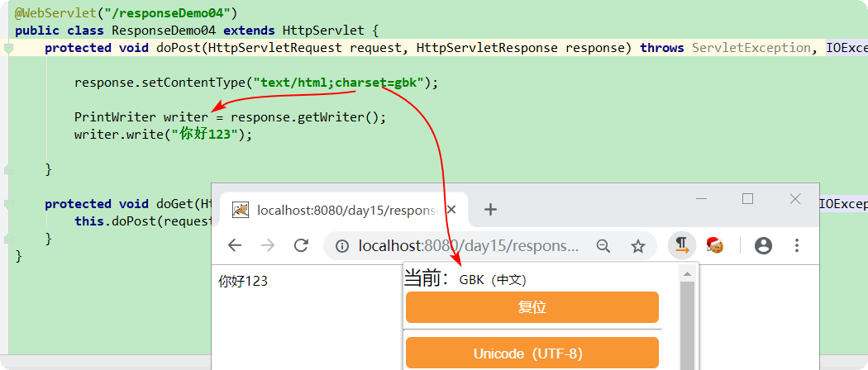This screenshot has width=868, height=370.
Task: Bookmark this page with the star icon
Action: tap(638, 246)
